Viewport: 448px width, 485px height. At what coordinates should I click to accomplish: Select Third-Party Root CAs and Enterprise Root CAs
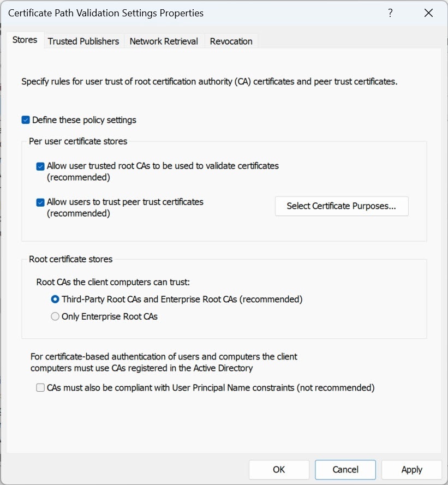[x=55, y=300]
